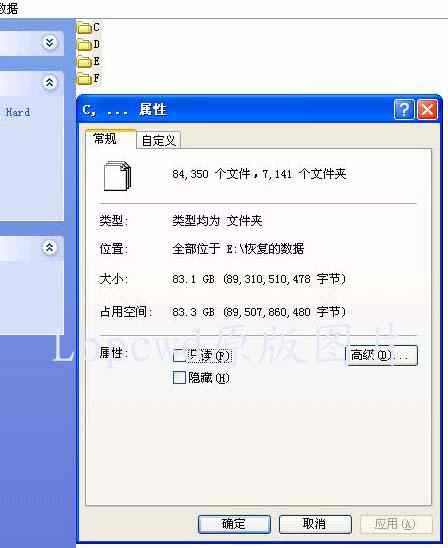Image resolution: width=448 pixels, height=548 pixels.
Task: Collapse the bottom sidebar panel chevron
Action: pyautogui.click(x=49, y=247)
